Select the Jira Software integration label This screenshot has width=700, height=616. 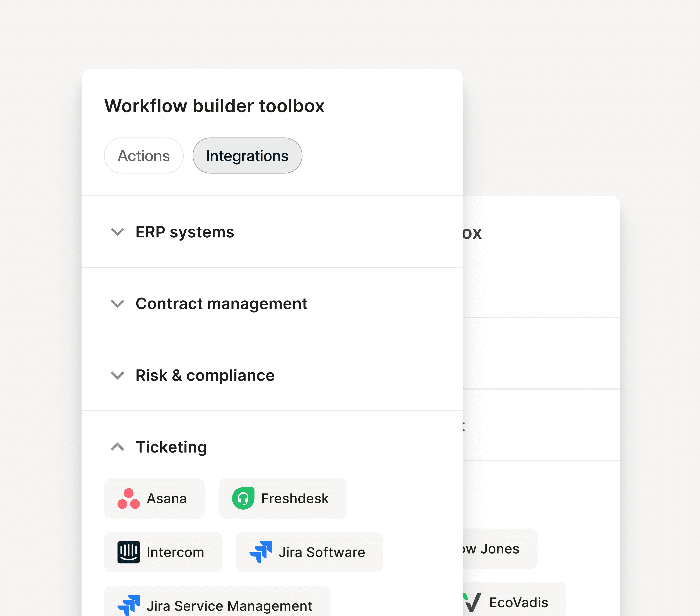tap(322, 552)
